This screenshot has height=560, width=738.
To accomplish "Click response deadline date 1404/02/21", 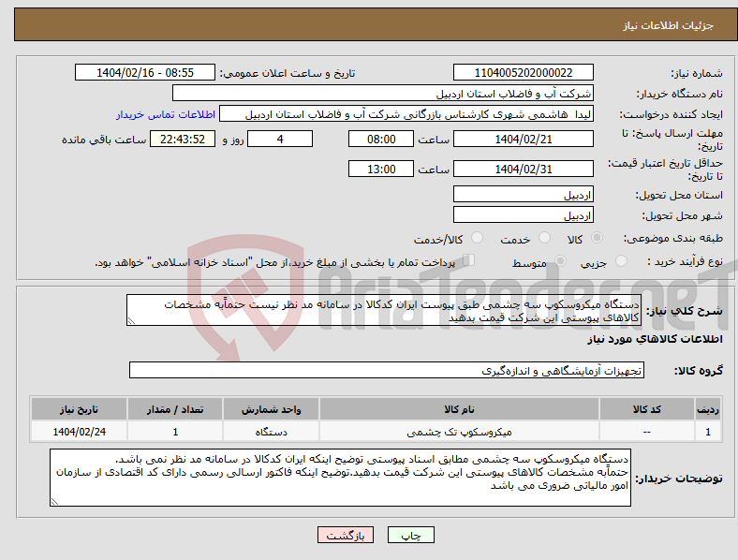I will 523,139.
